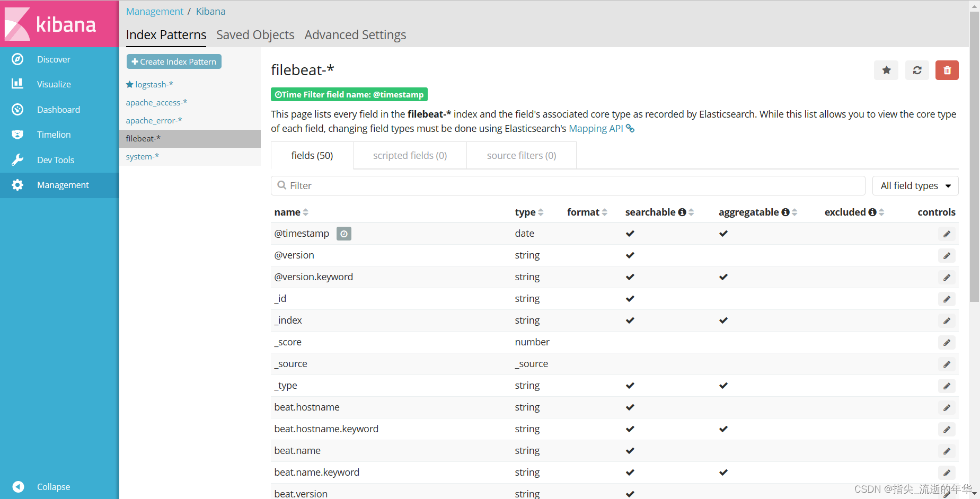Edit the _score field pencil icon
980x499 pixels.
(947, 342)
